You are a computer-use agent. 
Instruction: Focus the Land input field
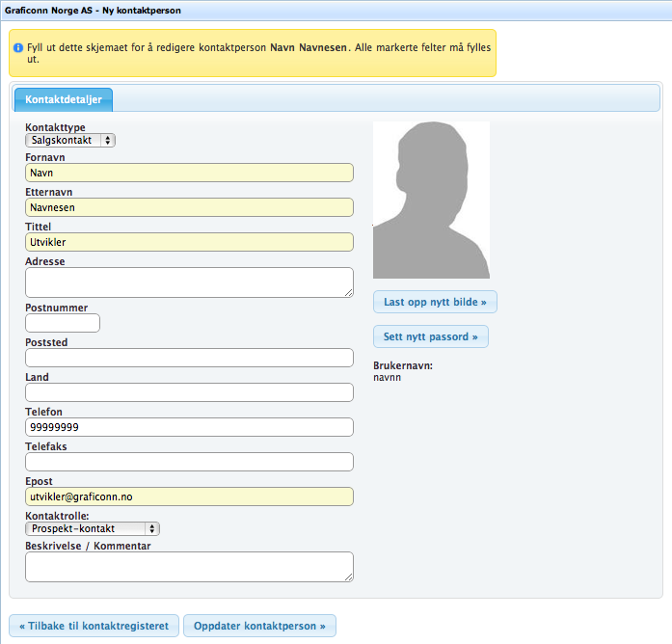tap(189, 392)
